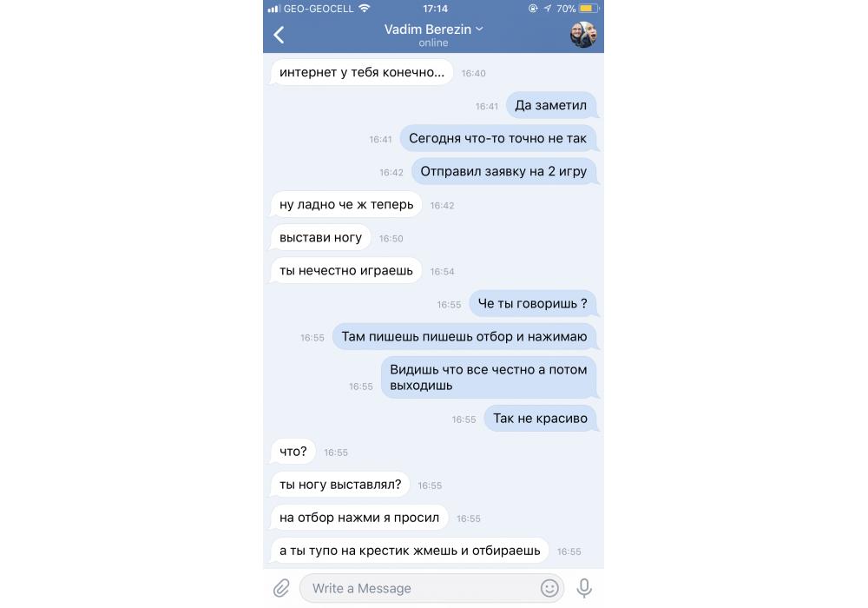Tap the location arrow status icon
This screenshot has height=608, width=868.
(x=547, y=9)
